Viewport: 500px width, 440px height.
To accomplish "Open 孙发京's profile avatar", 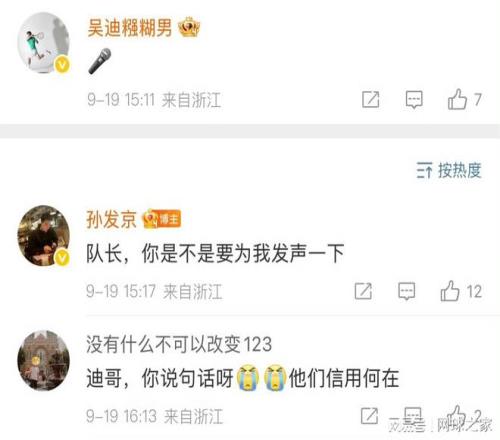I will (x=43, y=235).
